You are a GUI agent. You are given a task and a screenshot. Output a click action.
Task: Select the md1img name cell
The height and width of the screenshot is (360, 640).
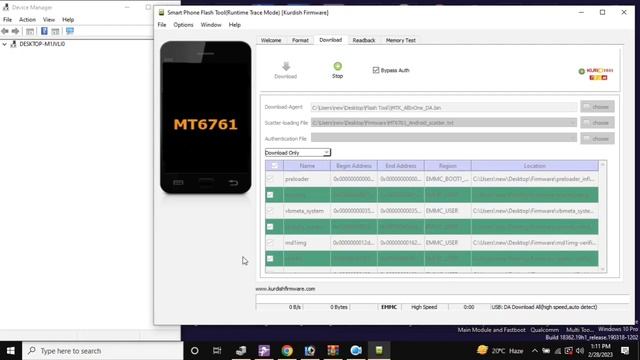[x=307, y=242]
